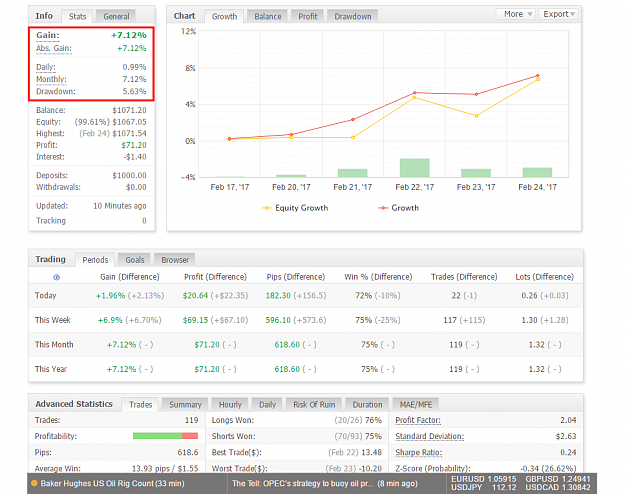Select the Goals tab in Trading

(x=135, y=260)
